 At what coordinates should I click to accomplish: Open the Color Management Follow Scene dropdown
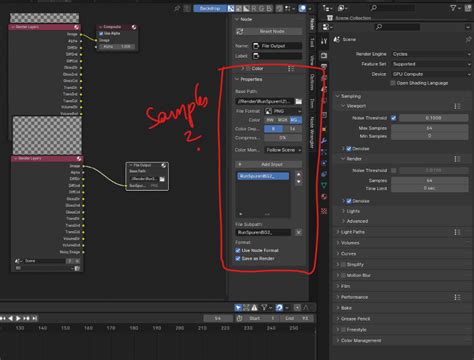[x=283, y=150]
